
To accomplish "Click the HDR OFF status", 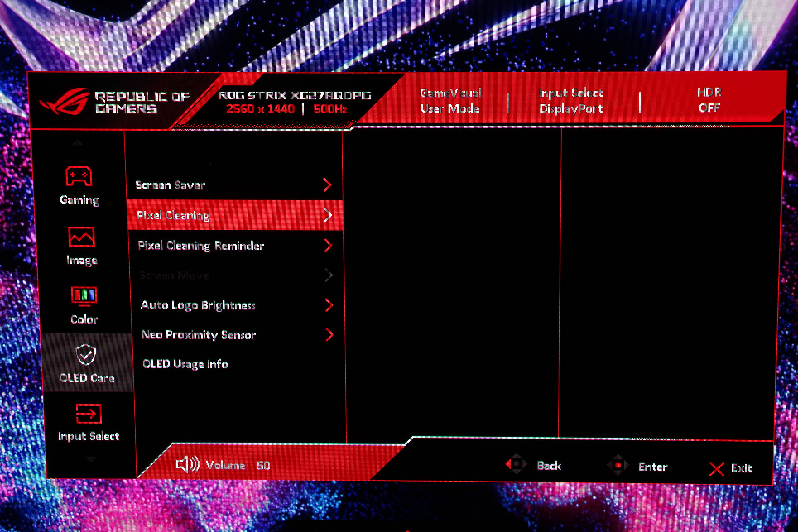I will pos(709,100).
